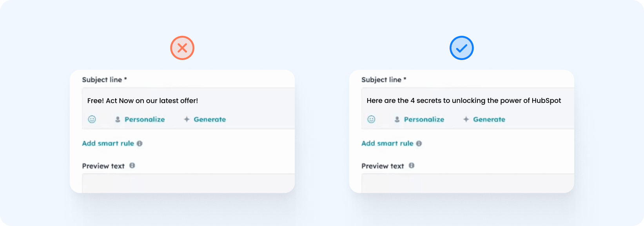The image size is (644, 226).
Task: Open Generate AI suggestions for the right subject
Action: pyautogui.click(x=489, y=119)
